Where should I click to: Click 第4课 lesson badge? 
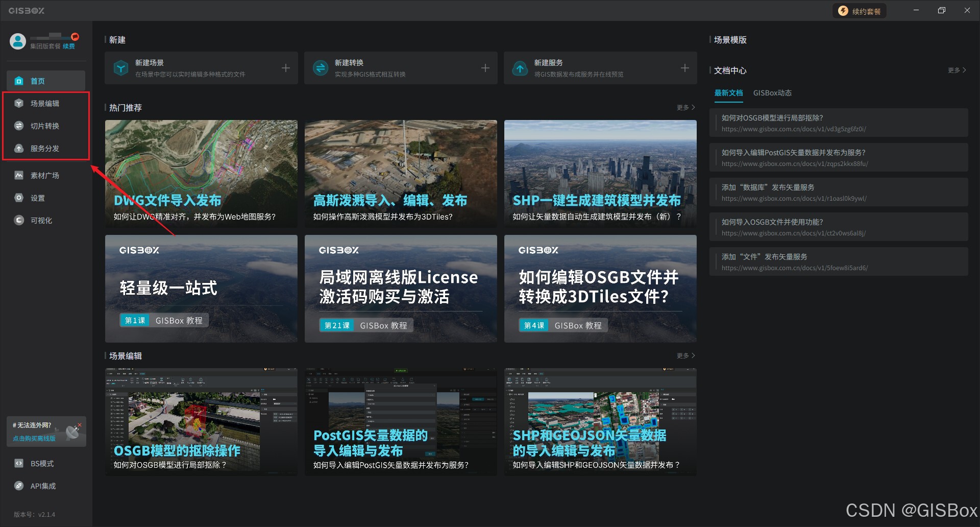(x=534, y=325)
